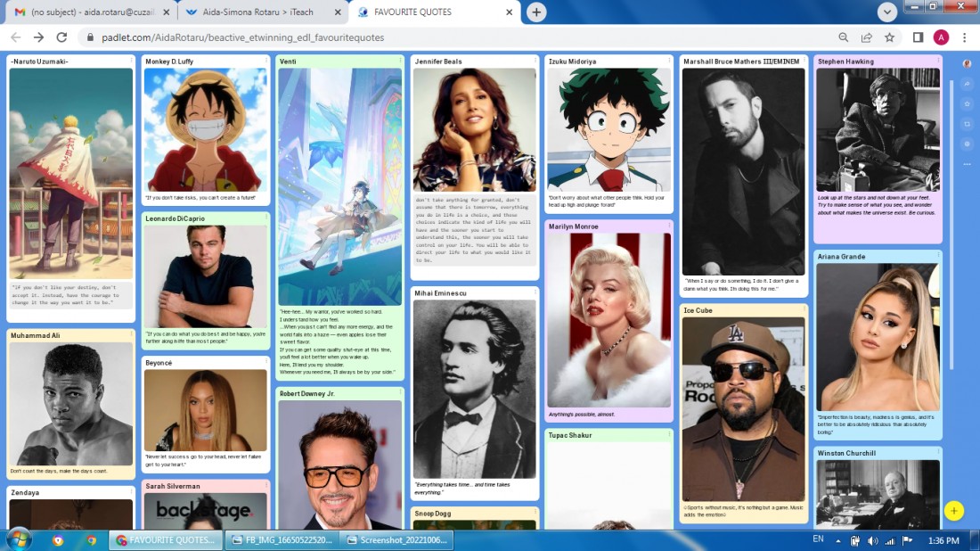The width and height of the screenshot is (980, 551).
Task: Click the browser zoom magnifier icon
Action: tap(843, 37)
